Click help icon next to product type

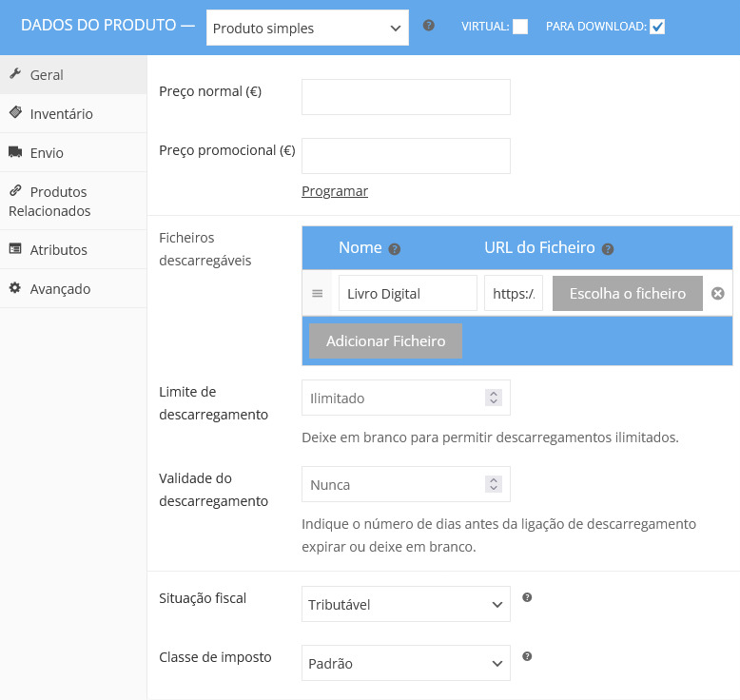429,26
